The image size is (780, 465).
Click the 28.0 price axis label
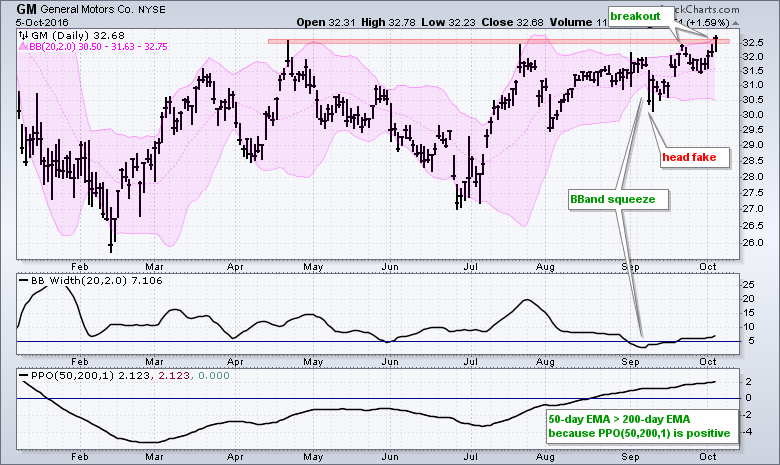753,177
